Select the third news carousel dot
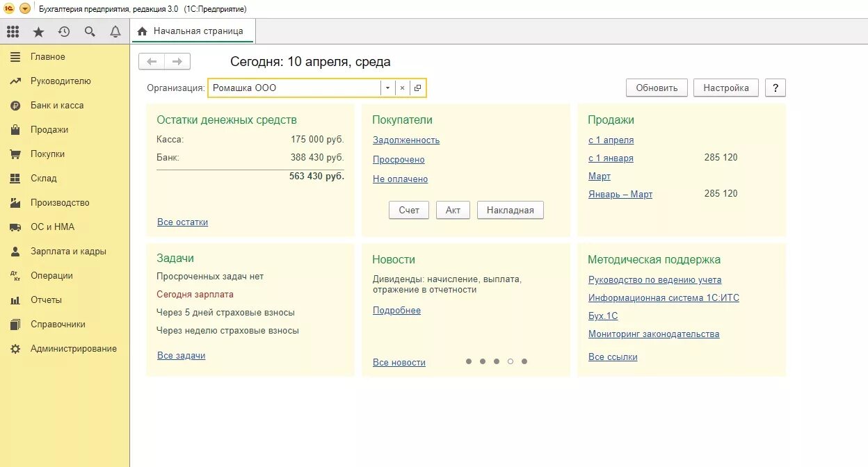Image resolution: width=868 pixels, height=467 pixels. (x=497, y=361)
